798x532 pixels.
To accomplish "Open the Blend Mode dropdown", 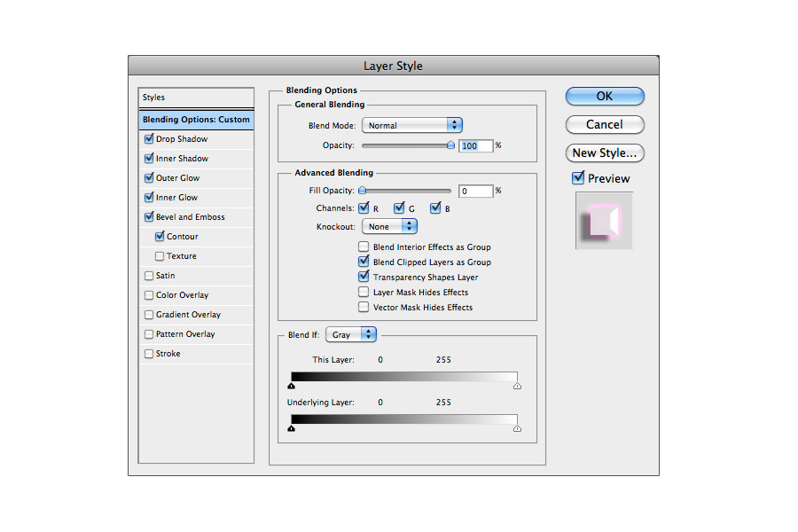I will pyautogui.click(x=412, y=125).
